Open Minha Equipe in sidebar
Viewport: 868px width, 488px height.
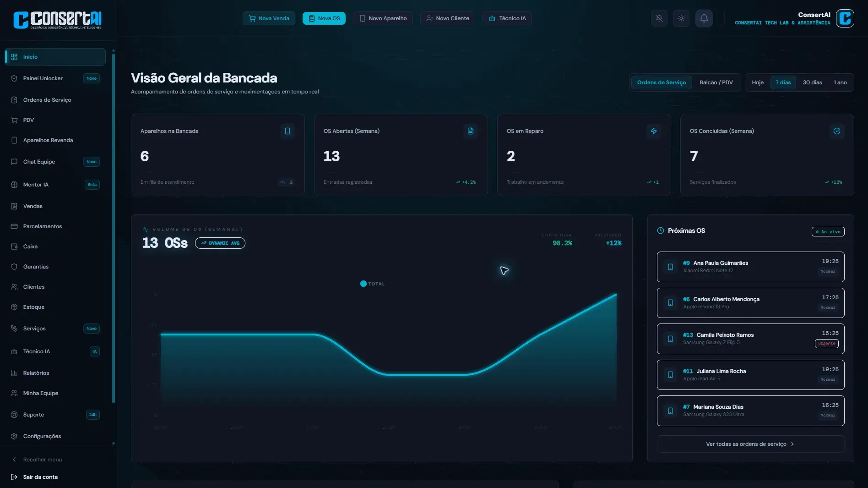[55, 393]
